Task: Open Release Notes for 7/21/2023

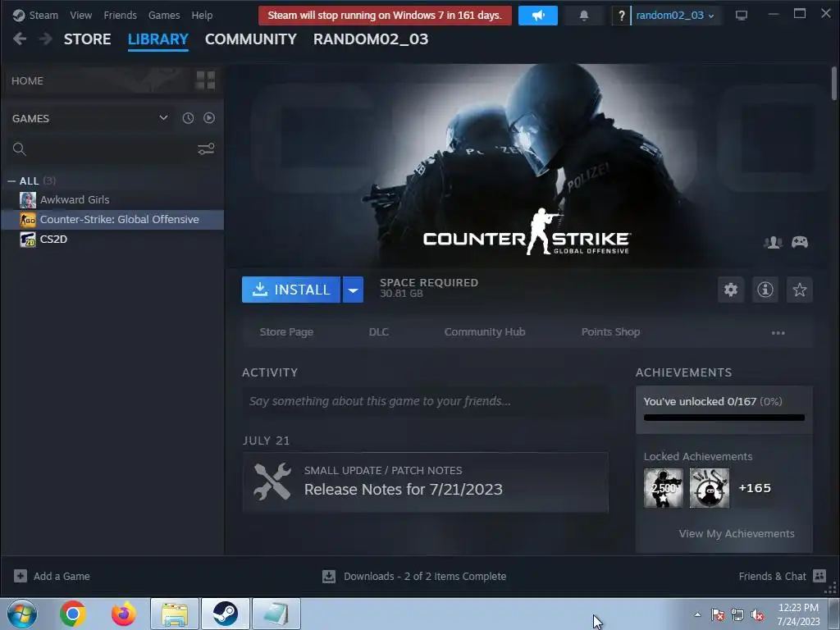Action: coord(404,490)
